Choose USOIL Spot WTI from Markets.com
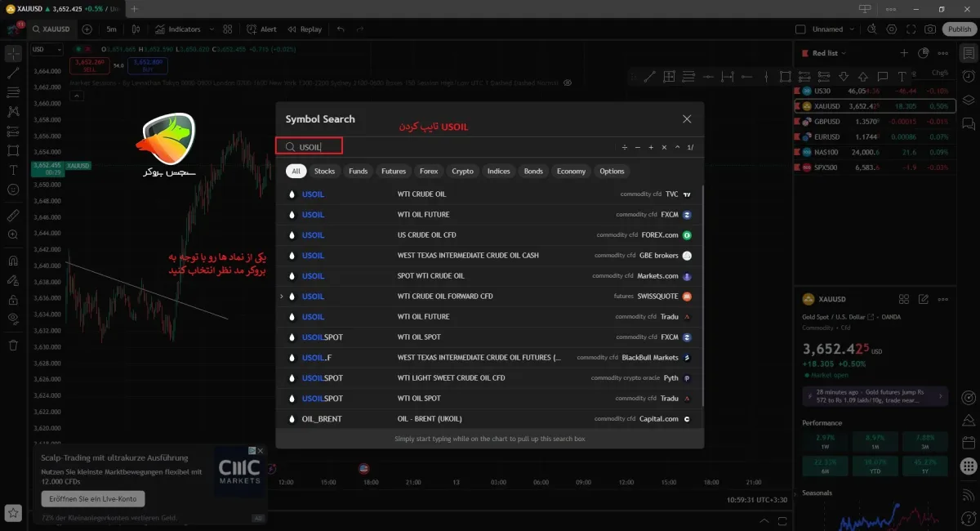Screen dimensions: 980x531 click(490, 276)
